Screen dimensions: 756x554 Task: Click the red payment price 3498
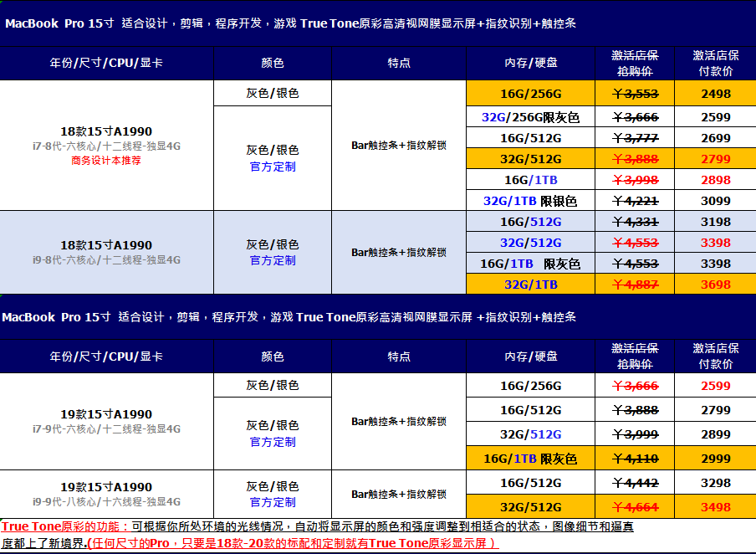716,508
